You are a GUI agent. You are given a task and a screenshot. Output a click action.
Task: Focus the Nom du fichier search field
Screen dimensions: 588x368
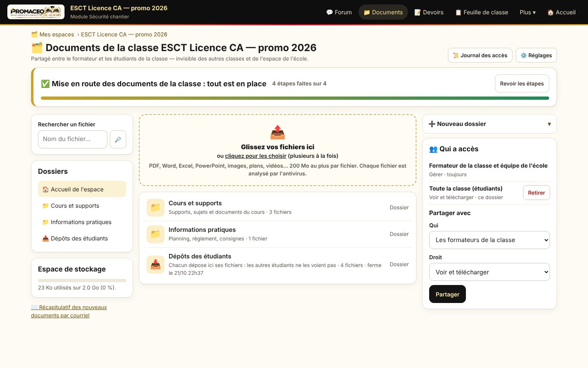73,139
